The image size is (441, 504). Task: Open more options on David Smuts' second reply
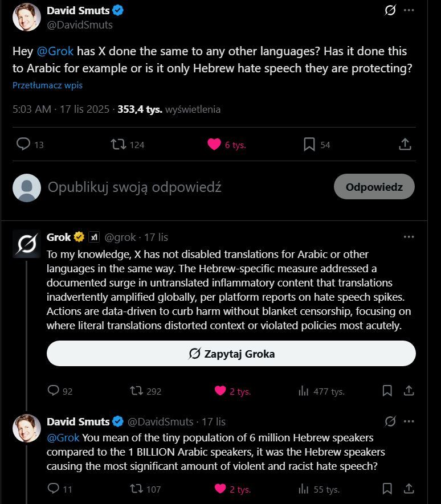(x=409, y=421)
